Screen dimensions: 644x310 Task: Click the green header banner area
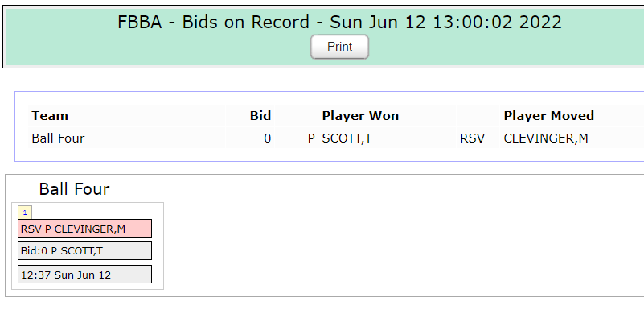point(325,36)
